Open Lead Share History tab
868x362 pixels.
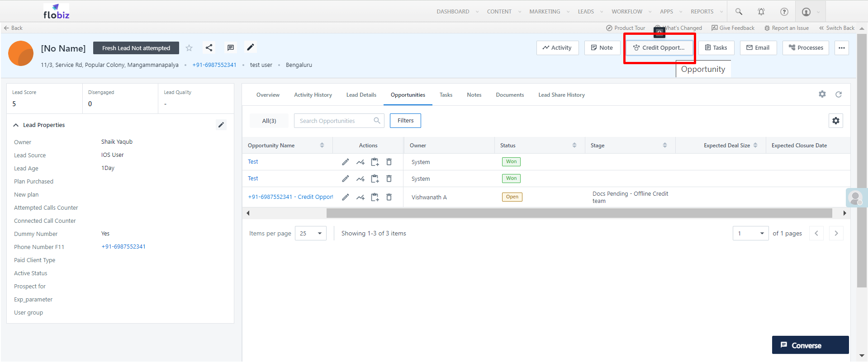[x=561, y=95]
